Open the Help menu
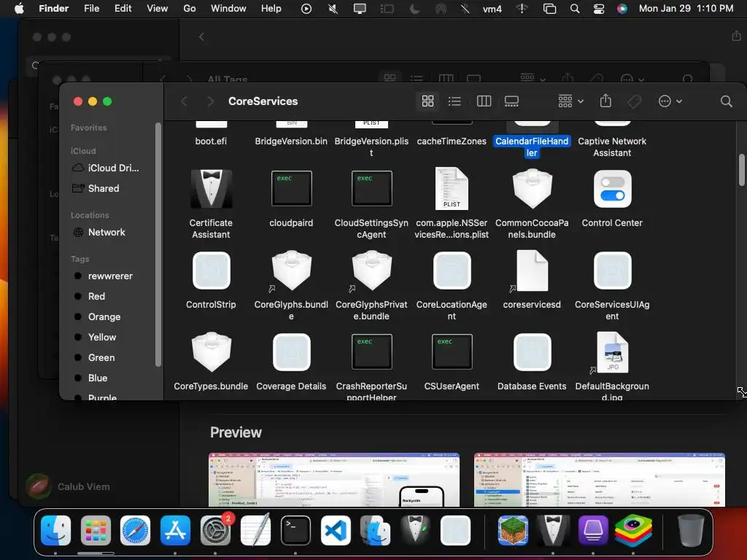Screen dimensions: 747x560 click(271, 9)
